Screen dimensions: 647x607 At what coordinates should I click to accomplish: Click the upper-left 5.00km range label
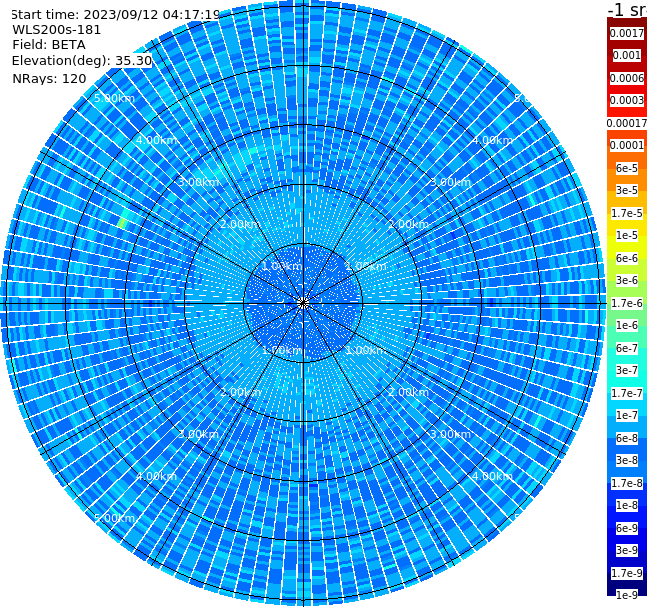tap(114, 98)
